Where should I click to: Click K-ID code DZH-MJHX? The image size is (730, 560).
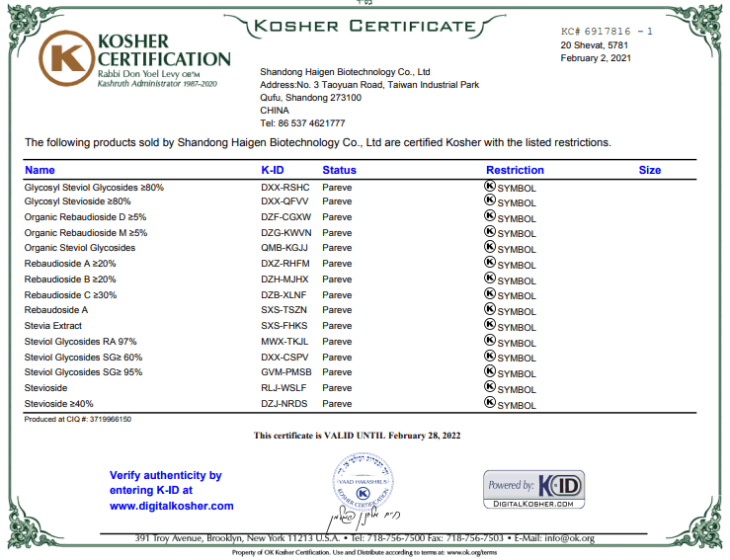[x=284, y=280]
